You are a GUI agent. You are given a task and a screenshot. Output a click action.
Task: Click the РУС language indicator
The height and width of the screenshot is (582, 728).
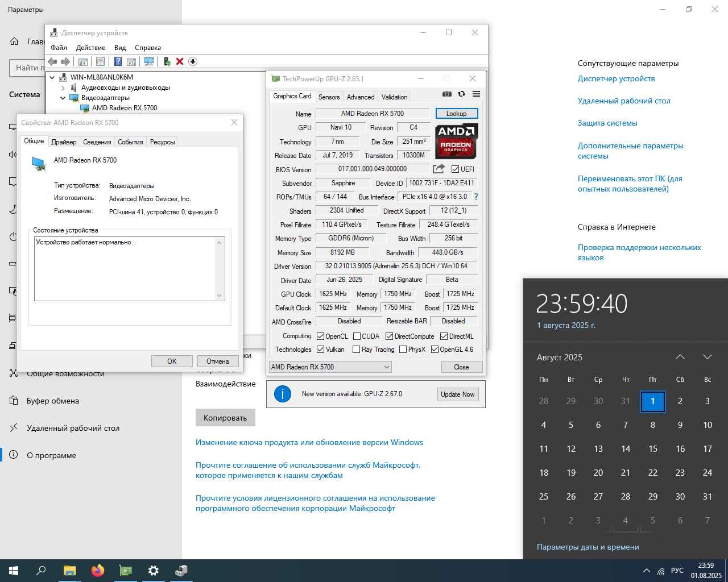677,571
